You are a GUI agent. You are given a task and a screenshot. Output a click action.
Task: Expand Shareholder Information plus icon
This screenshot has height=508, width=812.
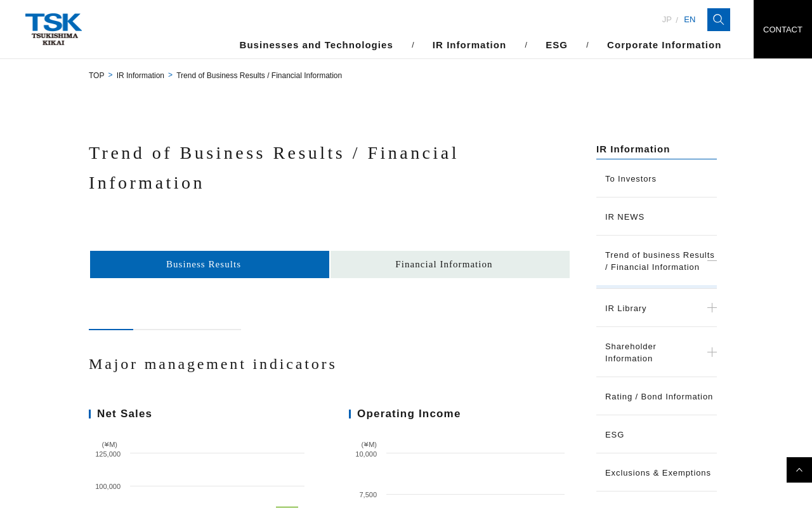[712, 352]
